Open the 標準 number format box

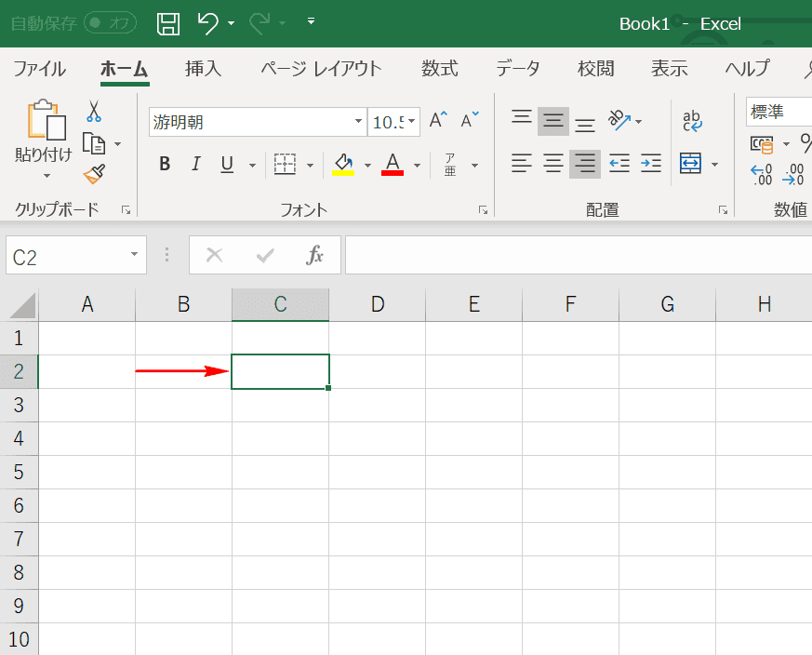779,112
